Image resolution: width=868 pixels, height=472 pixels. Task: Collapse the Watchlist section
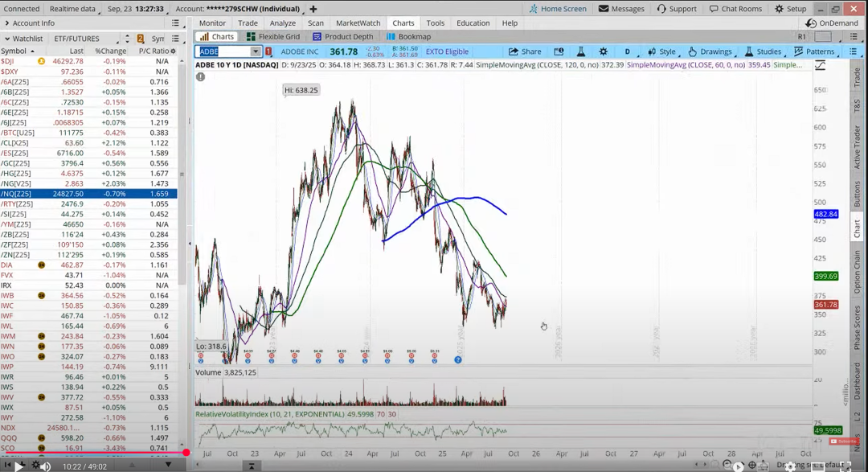click(6, 39)
